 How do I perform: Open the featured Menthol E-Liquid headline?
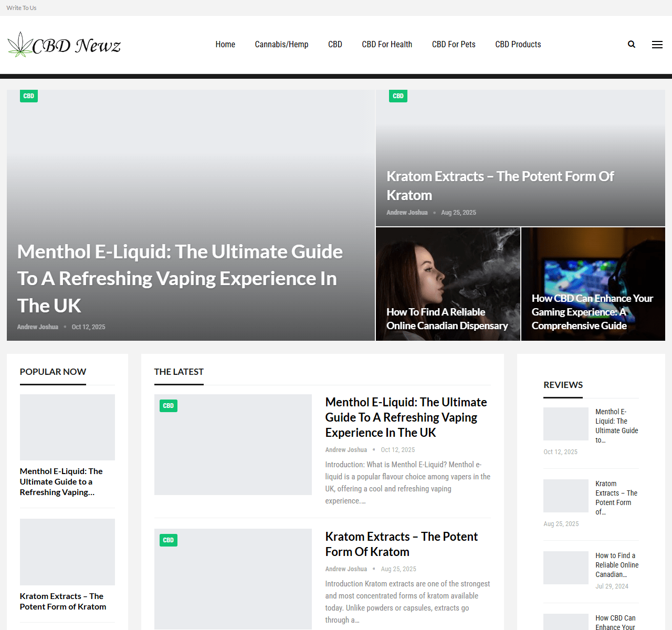180,278
